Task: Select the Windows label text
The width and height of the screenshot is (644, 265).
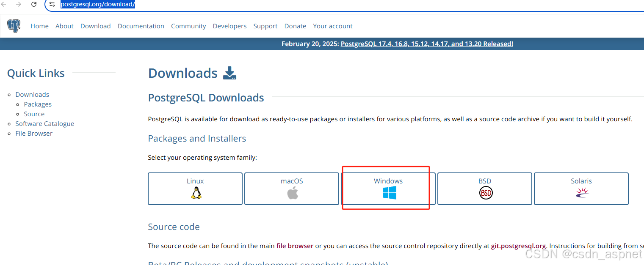Action: (x=388, y=181)
